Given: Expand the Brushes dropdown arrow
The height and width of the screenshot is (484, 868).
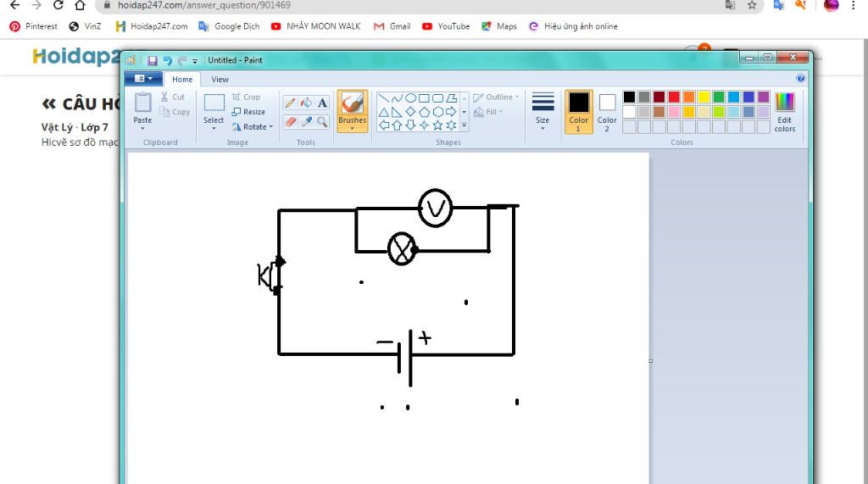Looking at the screenshot, I should coord(352,129).
